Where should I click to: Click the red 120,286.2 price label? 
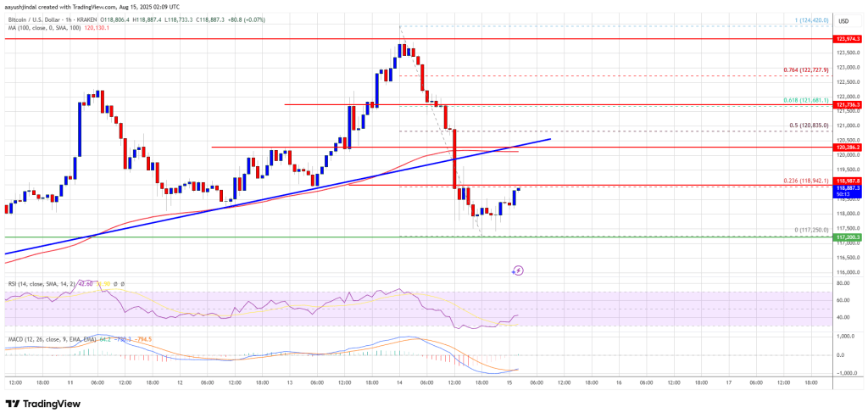click(x=847, y=147)
